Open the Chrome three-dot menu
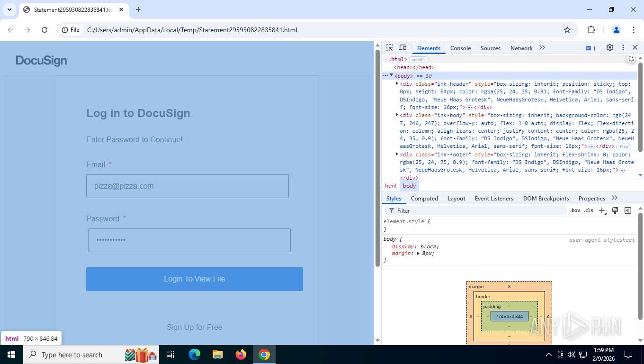 634,30
